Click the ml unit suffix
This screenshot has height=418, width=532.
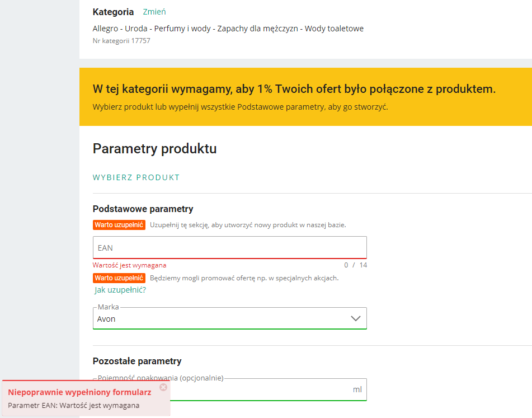point(357,389)
